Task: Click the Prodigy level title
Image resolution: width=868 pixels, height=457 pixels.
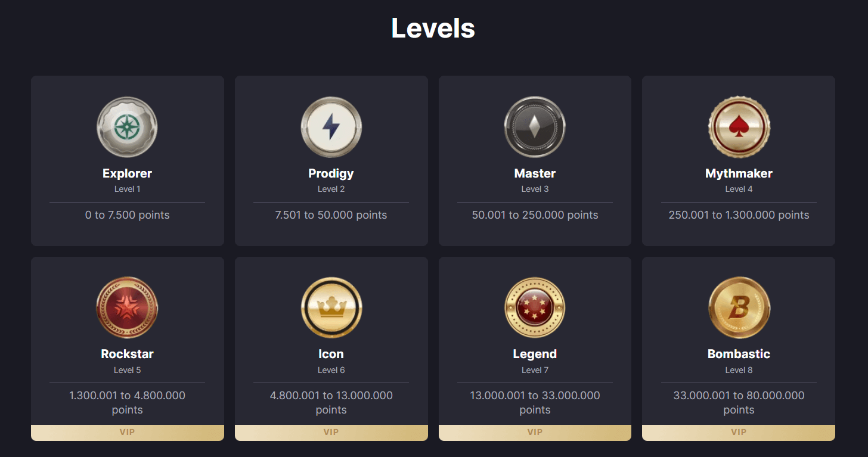Action: pos(331,173)
